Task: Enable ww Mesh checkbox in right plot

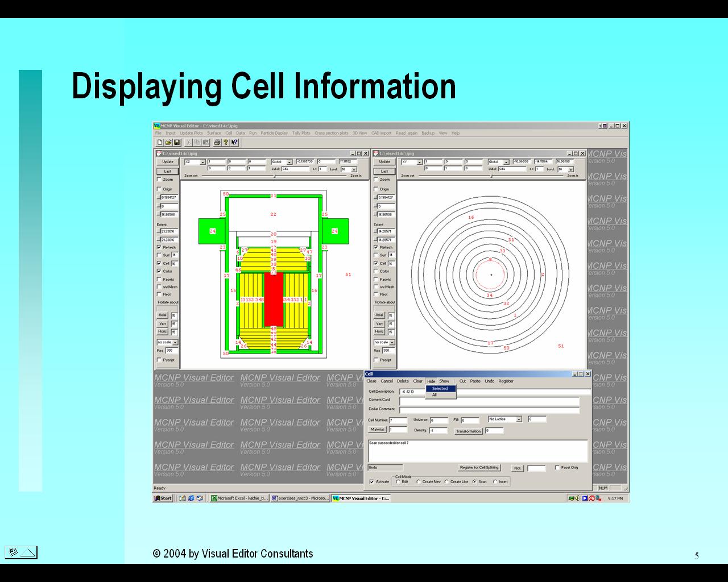Action: pyautogui.click(x=376, y=287)
